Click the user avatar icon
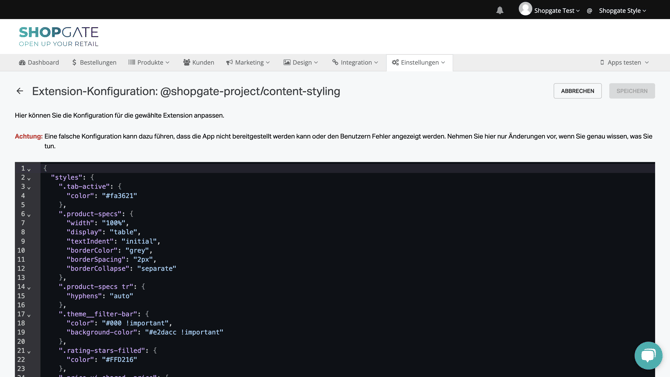Screen dimensions: 670x377 coord(525,9)
